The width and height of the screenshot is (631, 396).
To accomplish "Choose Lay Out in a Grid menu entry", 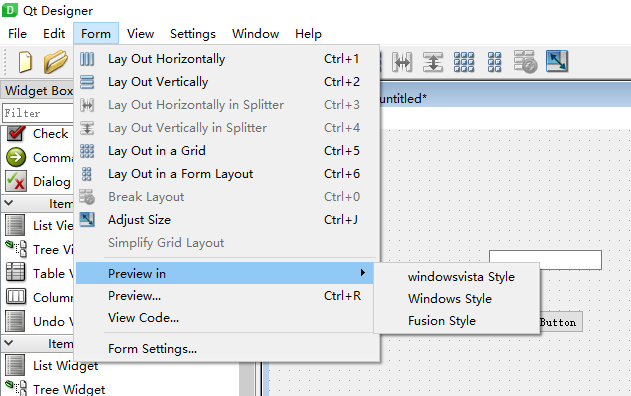I will tap(227, 151).
